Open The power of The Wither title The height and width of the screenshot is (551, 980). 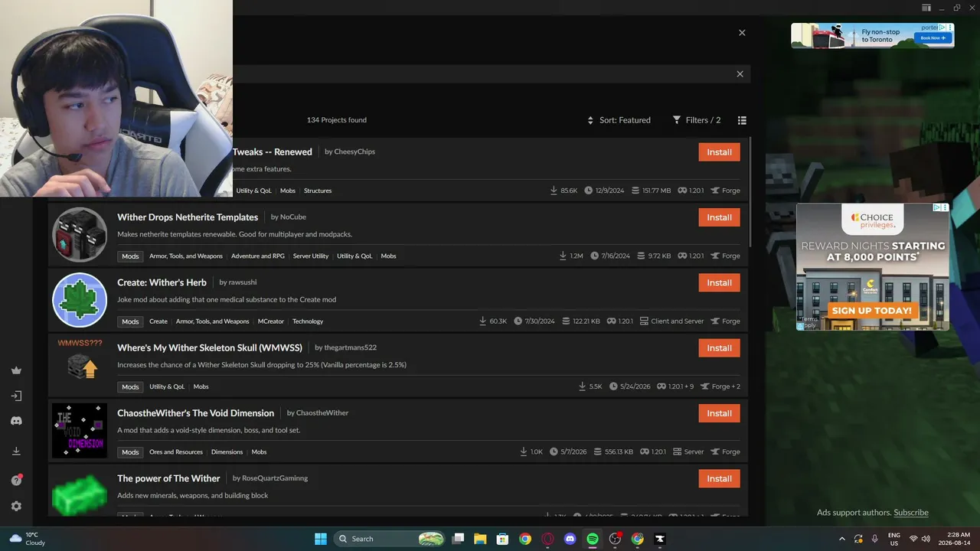tap(168, 478)
